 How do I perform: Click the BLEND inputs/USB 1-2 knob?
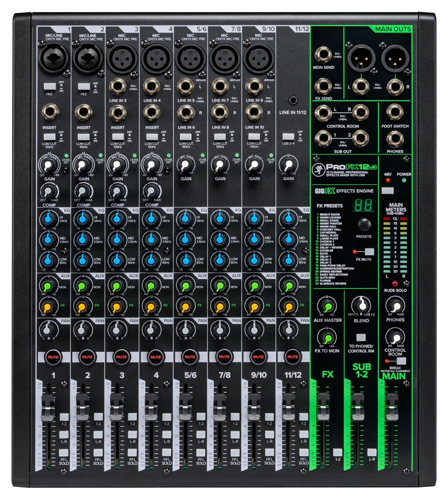pos(362,306)
